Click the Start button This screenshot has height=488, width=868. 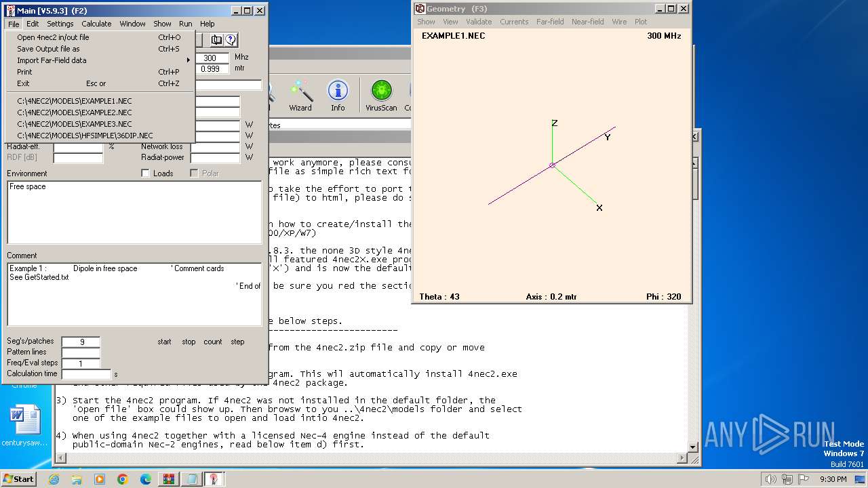click(18, 479)
